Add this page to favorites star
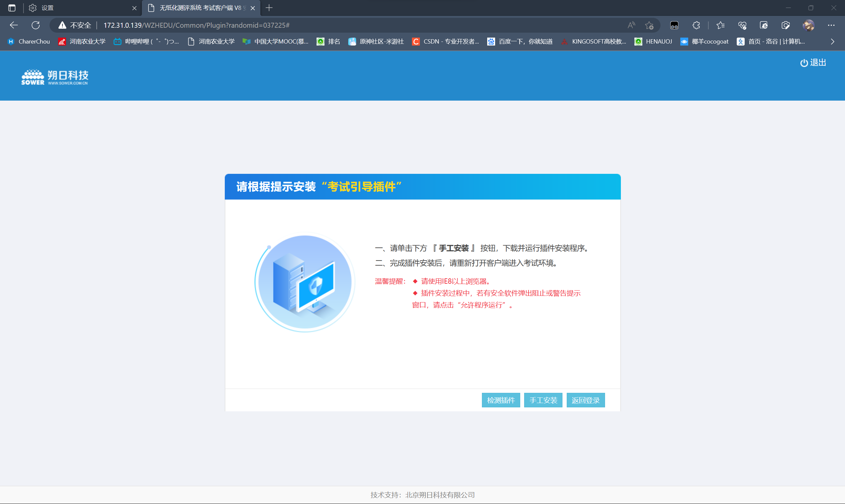The height and width of the screenshot is (504, 845). pos(649,25)
